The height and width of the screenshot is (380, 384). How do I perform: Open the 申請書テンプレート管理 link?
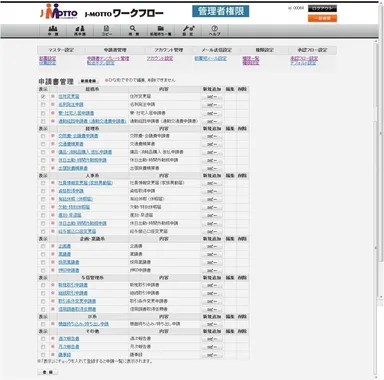[x=108, y=58]
